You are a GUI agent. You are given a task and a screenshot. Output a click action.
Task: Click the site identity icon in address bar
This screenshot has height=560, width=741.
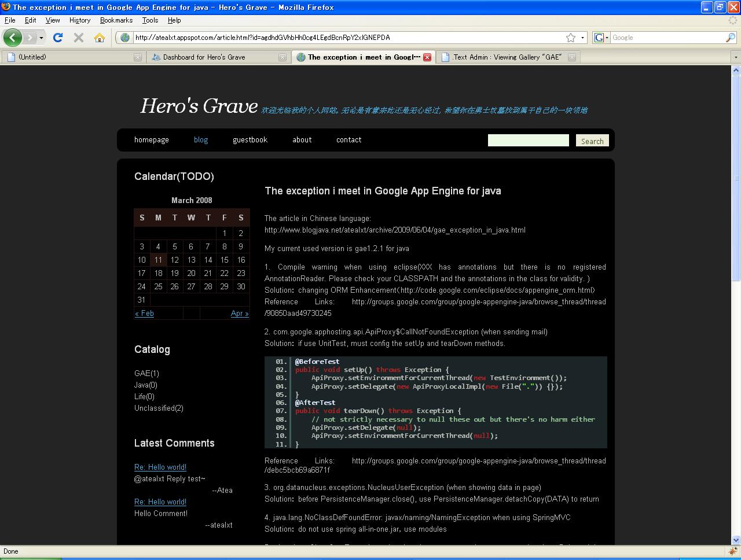coord(125,38)
